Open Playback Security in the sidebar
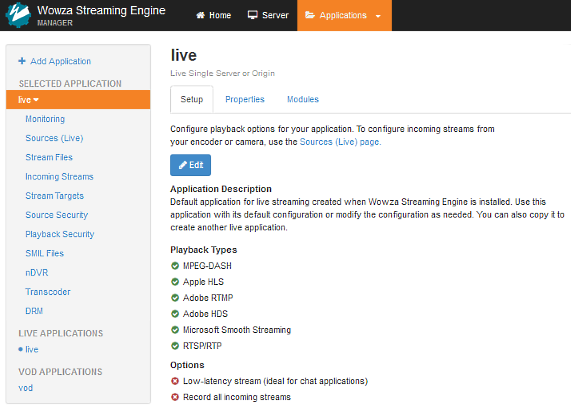Image resolution: width=571 pixels, height=409 pixels. point(60,234)
